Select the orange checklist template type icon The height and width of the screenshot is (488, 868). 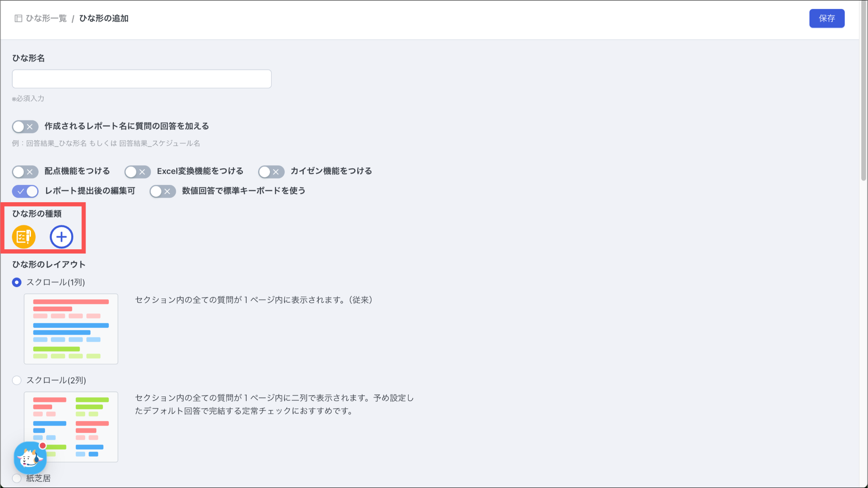click(x=24, y=237)
